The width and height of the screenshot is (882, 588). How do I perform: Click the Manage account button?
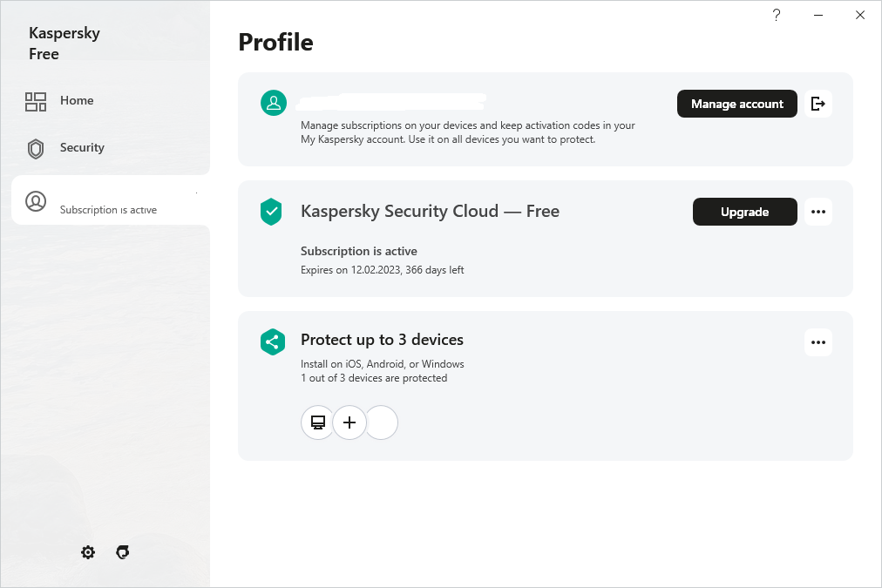(x=736, y=104)
